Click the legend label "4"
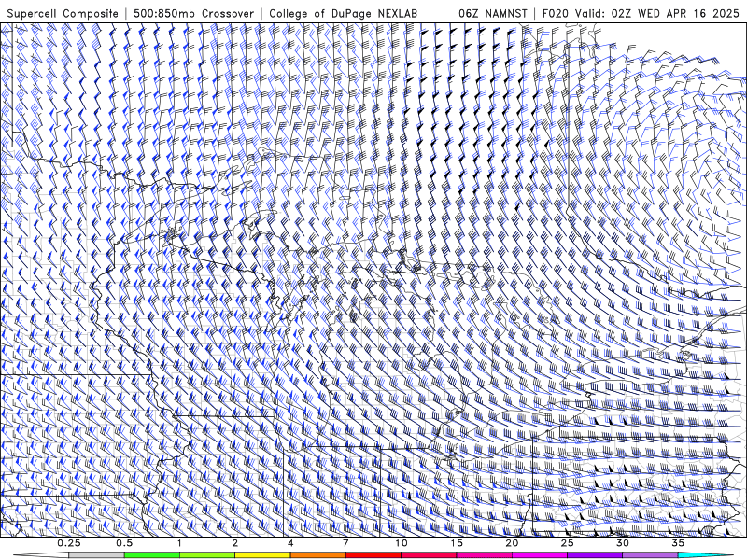Screen dimensions: 747x560 tap(290, 543)
